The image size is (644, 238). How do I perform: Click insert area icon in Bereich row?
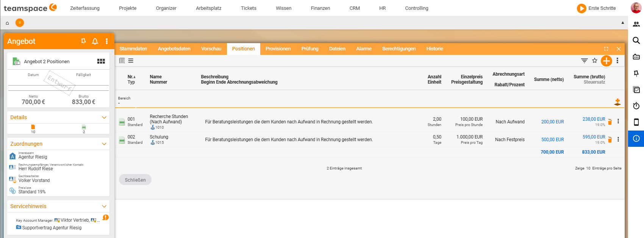pyautogui.click(x=617, y=102)
